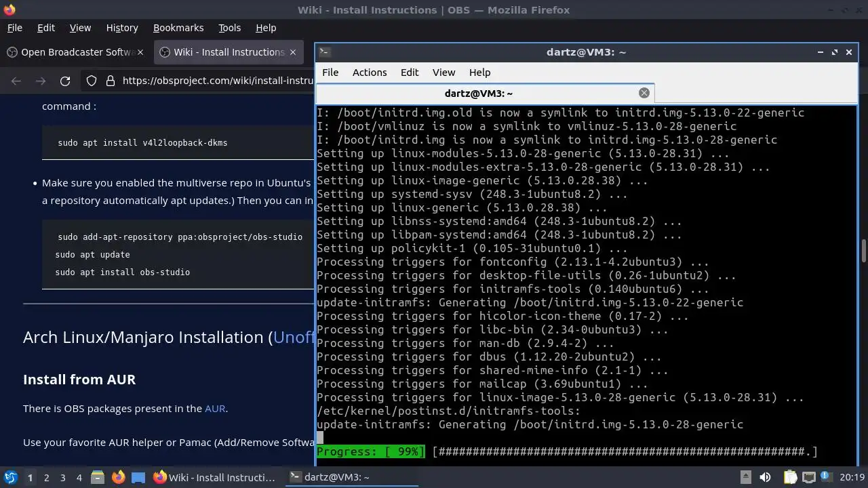Open Firefox View menu

coord(80,28)
